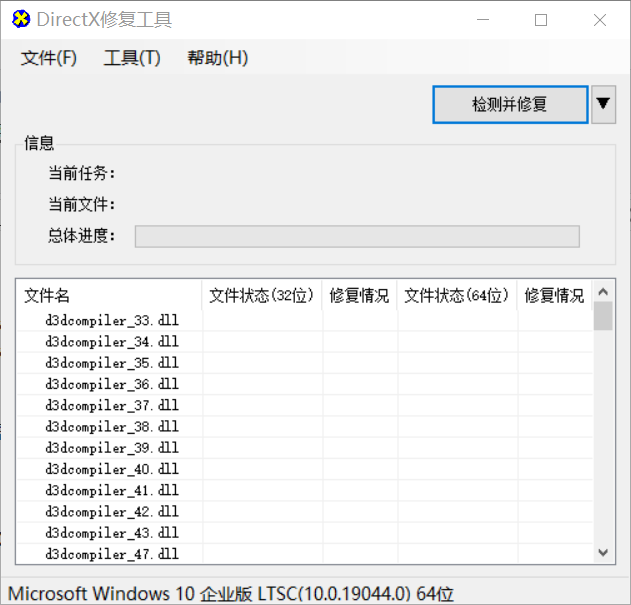Viewport: 631px width, 605px height.
Task: Select row d3dcompiler_37.dll
Action: pyautogui.click(x=305, y=406)
